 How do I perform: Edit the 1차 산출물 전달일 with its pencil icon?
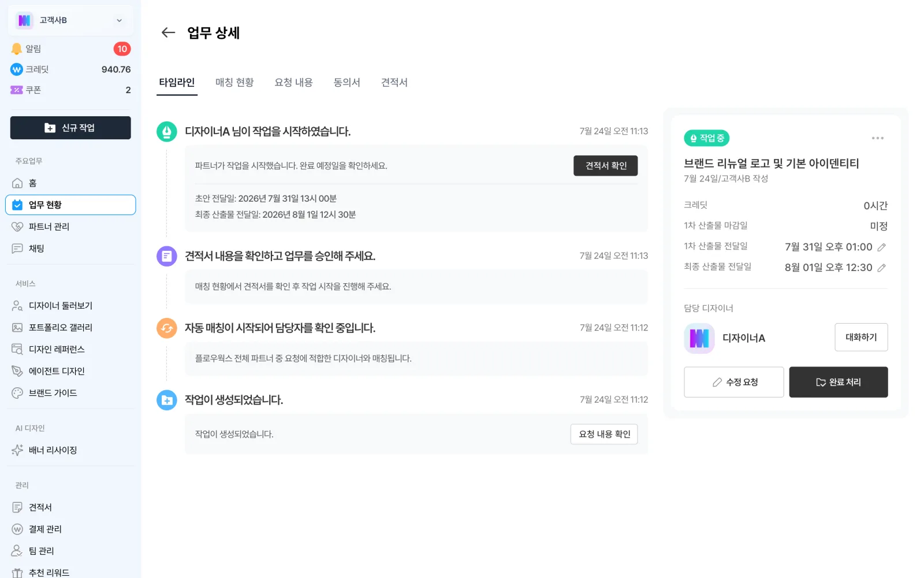point(881,247)
